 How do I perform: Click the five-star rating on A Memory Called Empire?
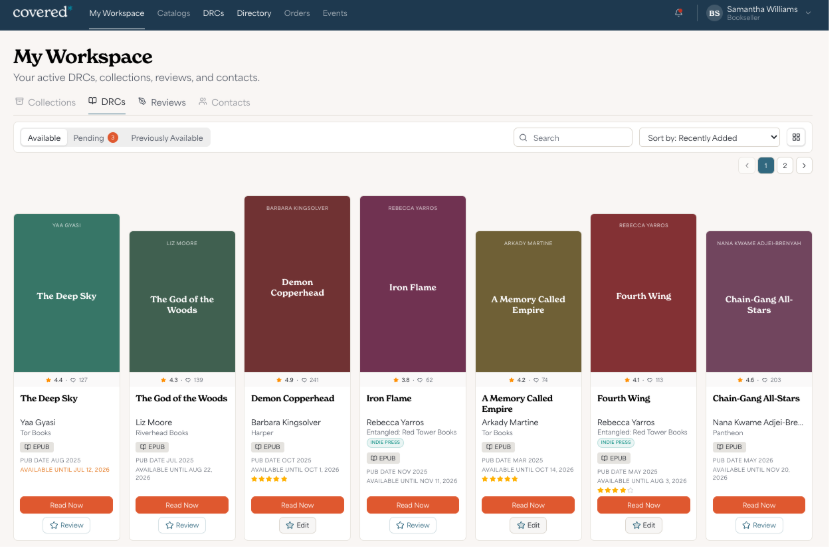pos(500,479)
